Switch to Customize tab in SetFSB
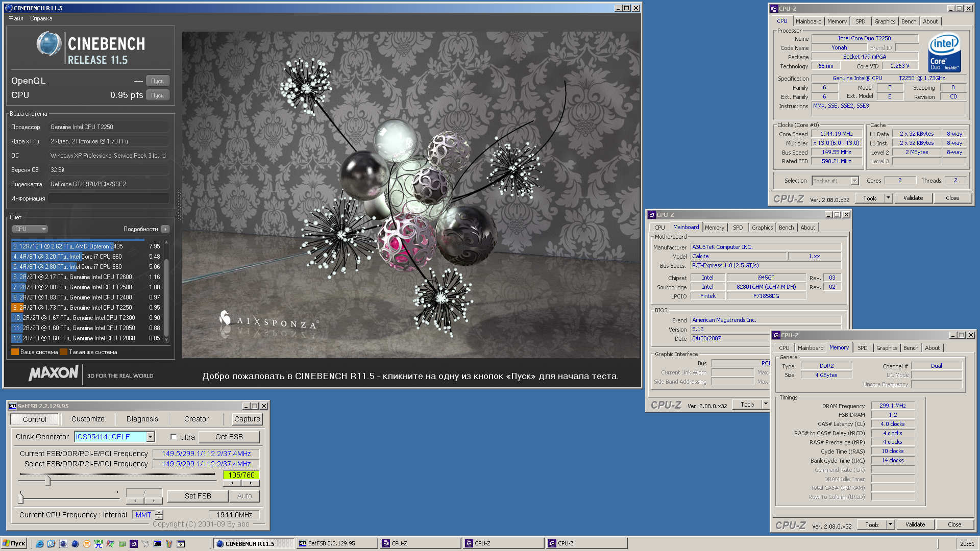980x551 pixels. (88, 419)
